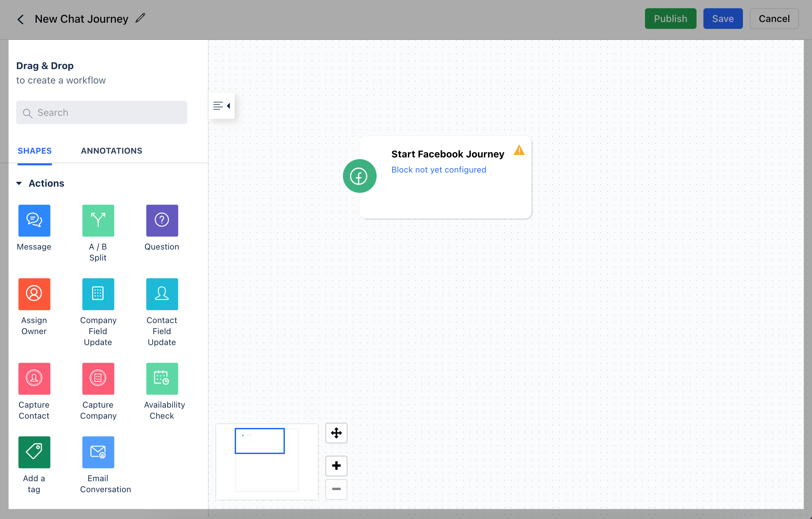Viewport: 812px width, 519px height.
Task: Zoom in with the plus button
Action: (x=336, y=466)
